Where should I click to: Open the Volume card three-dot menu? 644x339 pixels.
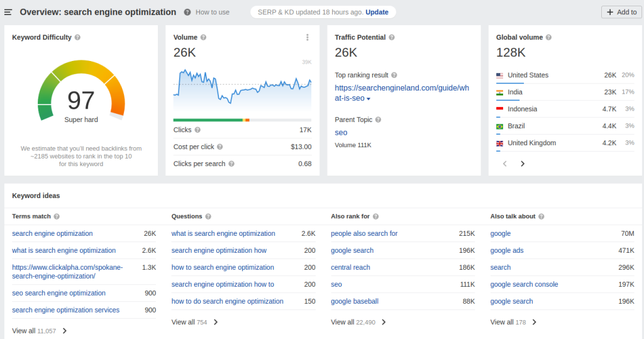(x=307, y=37)
